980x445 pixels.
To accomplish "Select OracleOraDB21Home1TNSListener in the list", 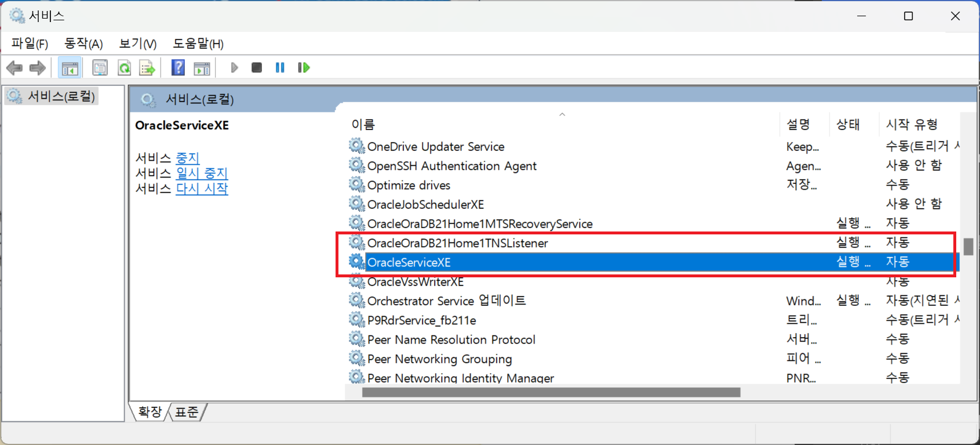I will click(457, 243).
